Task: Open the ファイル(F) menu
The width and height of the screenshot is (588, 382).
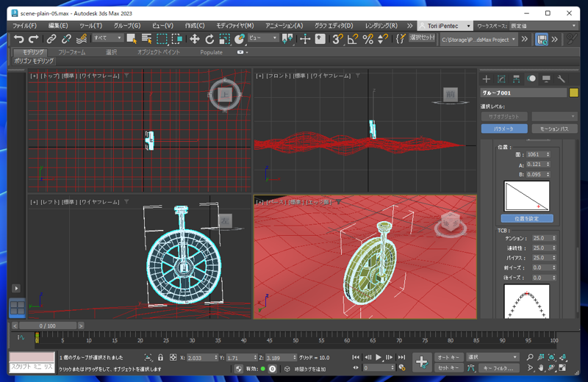Action: coord(24,26)
